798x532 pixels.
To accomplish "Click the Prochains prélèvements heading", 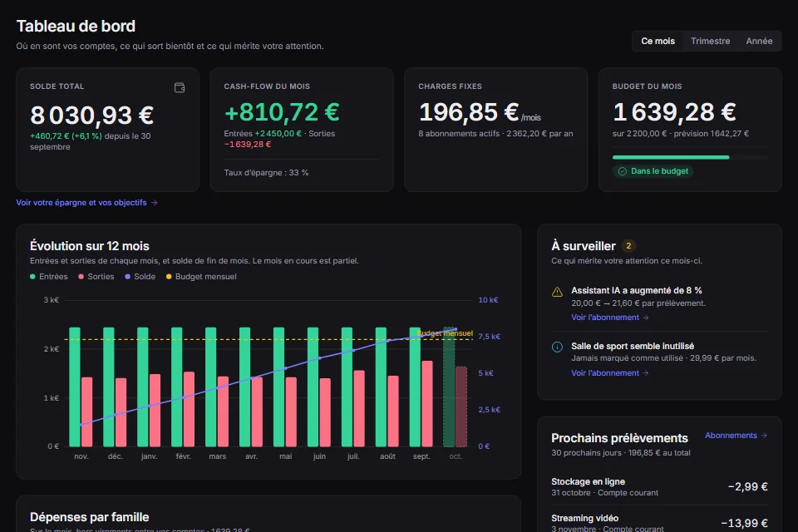I will click(x=619, y=438).
